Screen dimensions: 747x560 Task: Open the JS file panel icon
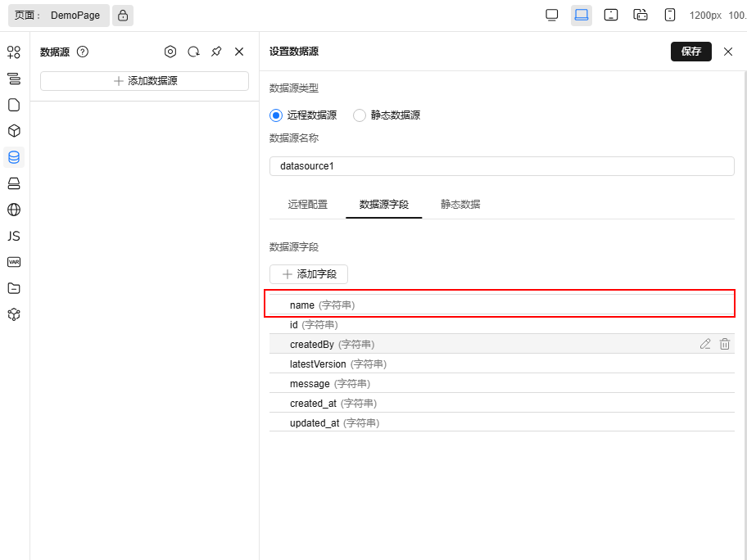tap(13, 236)
